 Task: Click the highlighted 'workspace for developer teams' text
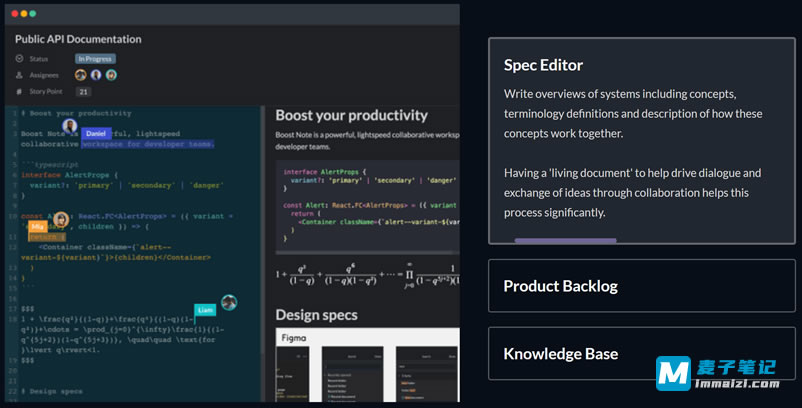(x=148, y=144)
